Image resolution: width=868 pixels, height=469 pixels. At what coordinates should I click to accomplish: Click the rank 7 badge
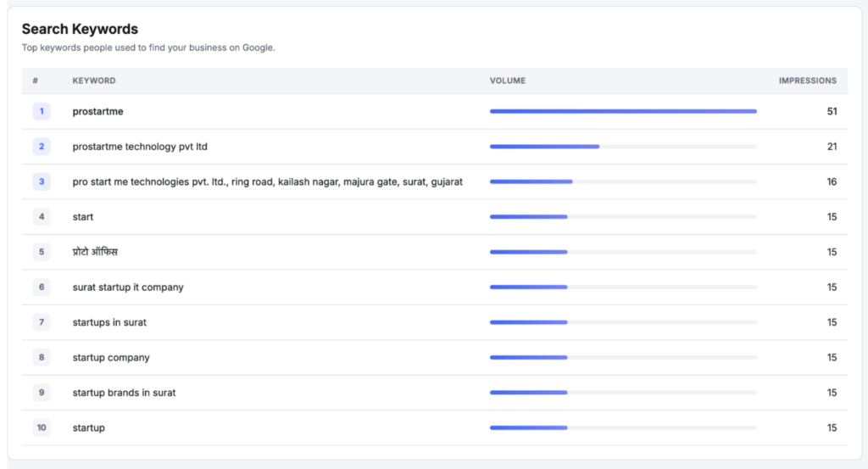tap(42, 322)
